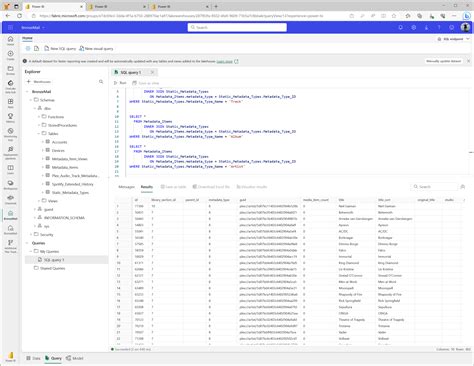Open the BronzeMail workspace dropdown in header

[x=33, y=27]
